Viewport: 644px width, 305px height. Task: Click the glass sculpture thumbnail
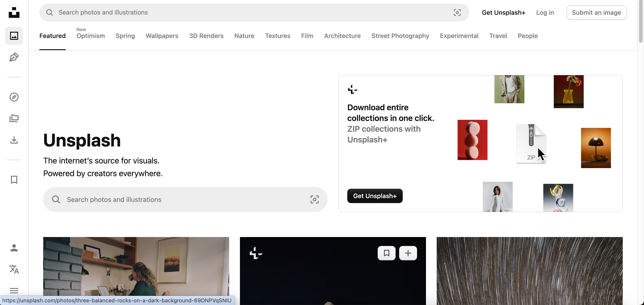pos(558,198)
